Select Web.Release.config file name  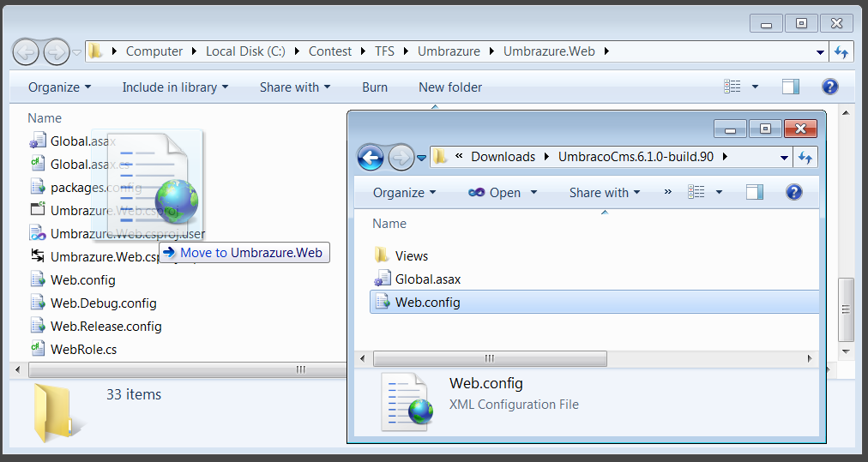point(106,327)
